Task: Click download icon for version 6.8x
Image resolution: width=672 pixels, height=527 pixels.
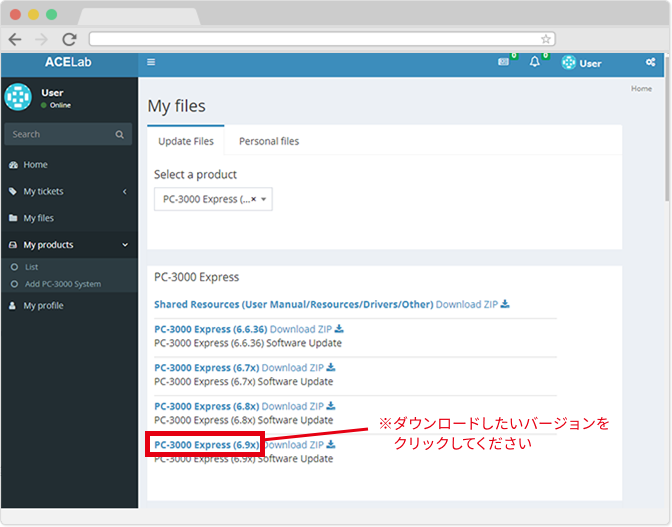Action: 331,406
